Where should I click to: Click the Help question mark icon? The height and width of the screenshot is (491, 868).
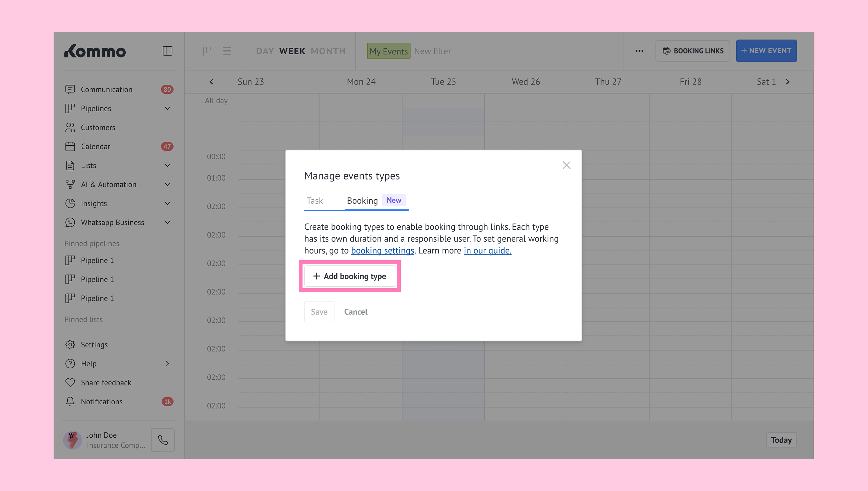click(x=70, y=363)
